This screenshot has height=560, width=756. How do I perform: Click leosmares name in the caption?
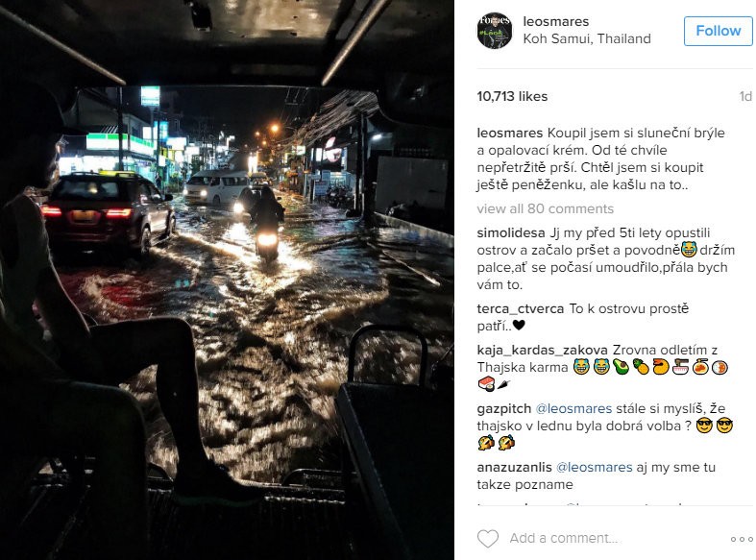coord(510,133)
